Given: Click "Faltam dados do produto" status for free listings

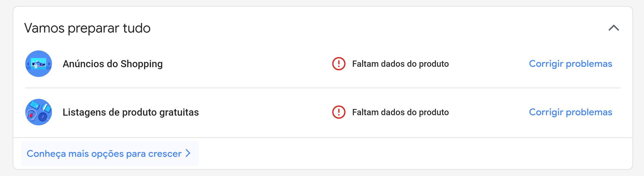Looking at the screenshot, I should tap(400, 112).
